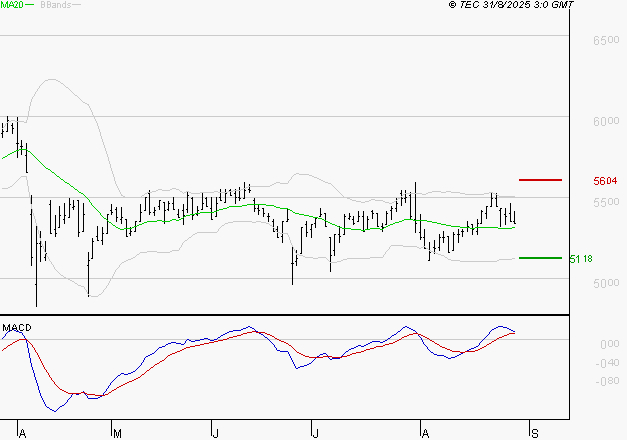
Task: Click the 6000 price axis label
Action: [x=606, y=122]
